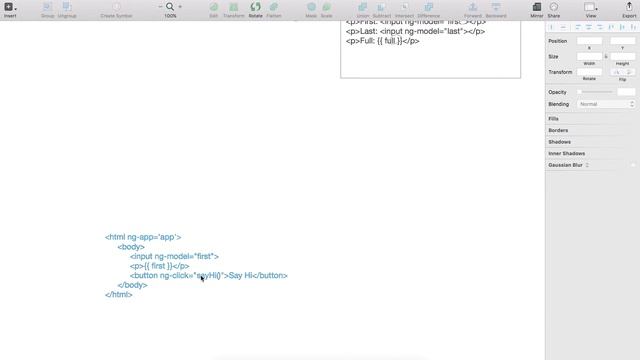Screen dimensions: 640x360
Task: Align layers to bottom edge
Action: pos(633,27)
